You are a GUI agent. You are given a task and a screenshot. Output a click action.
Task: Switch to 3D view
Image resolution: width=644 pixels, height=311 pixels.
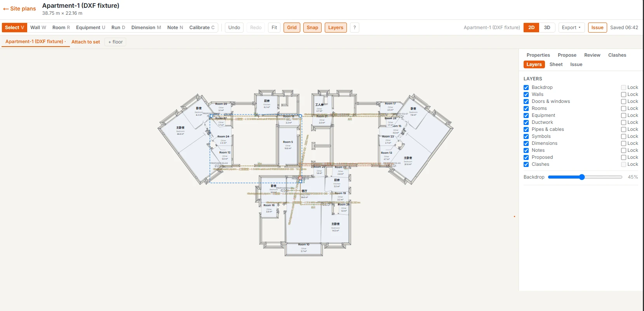547,28
